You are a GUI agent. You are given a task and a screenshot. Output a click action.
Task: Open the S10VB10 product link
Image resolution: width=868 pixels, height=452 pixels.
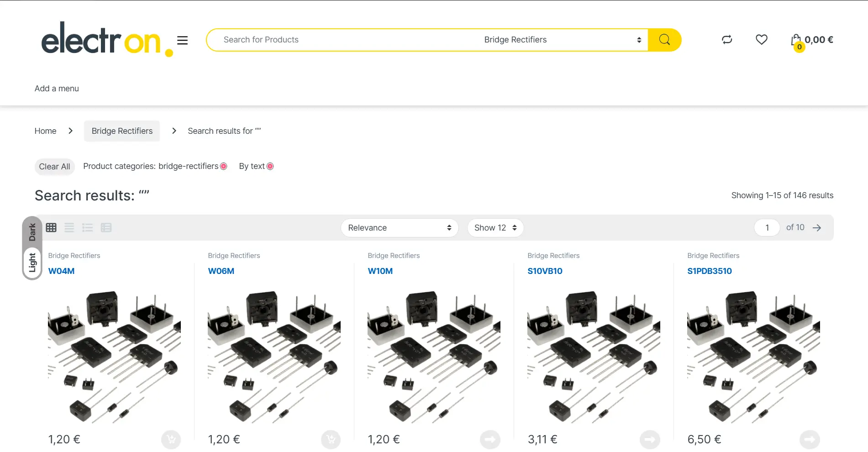pyautogui.click(x=545, y=271)
